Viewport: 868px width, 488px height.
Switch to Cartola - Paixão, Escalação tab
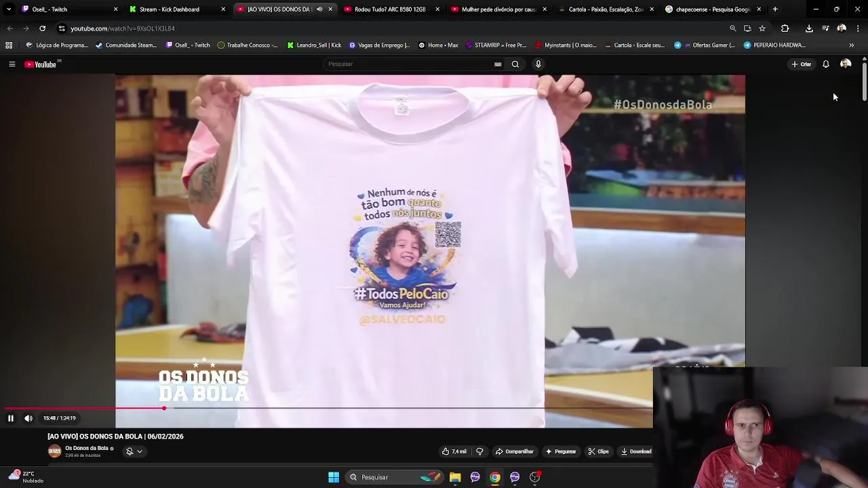[605, 9]
